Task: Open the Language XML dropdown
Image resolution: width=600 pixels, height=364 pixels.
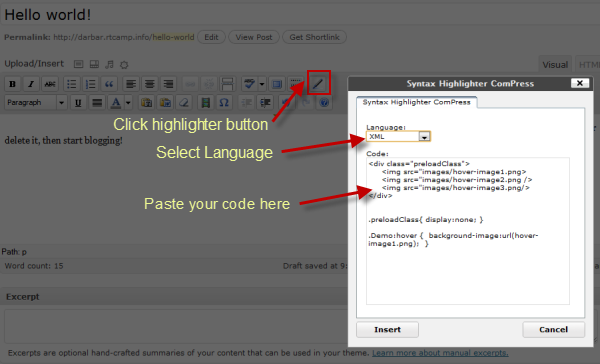Action: coord(398,136)
